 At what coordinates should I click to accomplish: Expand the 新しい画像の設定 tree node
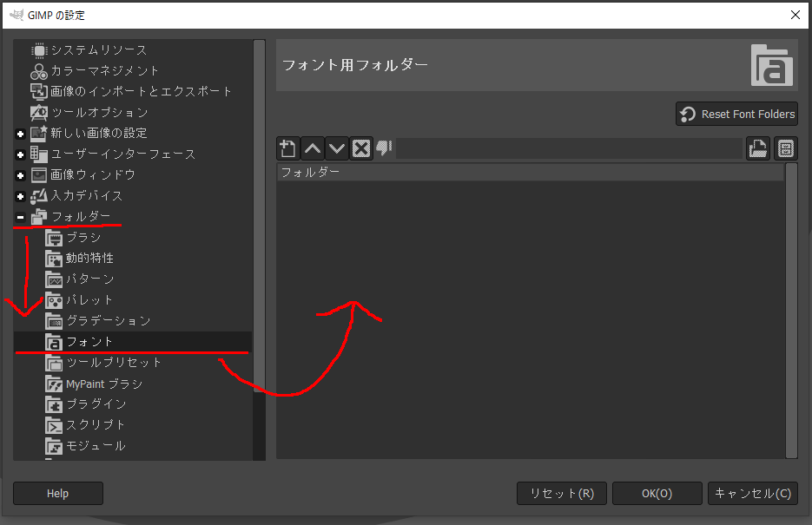20,134
